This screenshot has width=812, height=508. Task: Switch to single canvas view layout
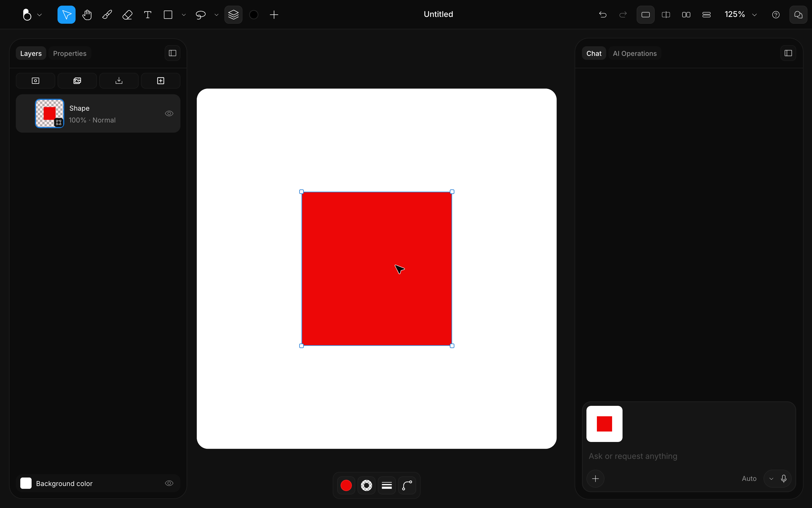point(646,15)
